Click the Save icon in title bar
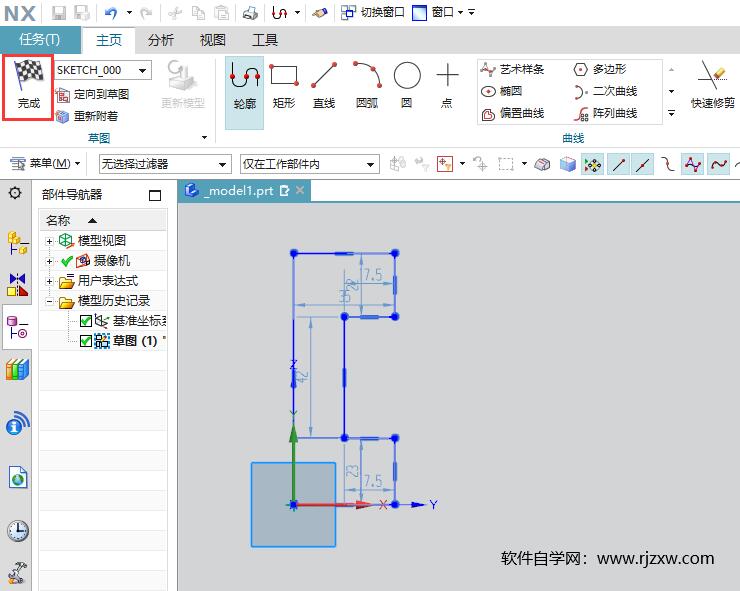Viewport: 740px width, 591px height. (x=59, y=13)
